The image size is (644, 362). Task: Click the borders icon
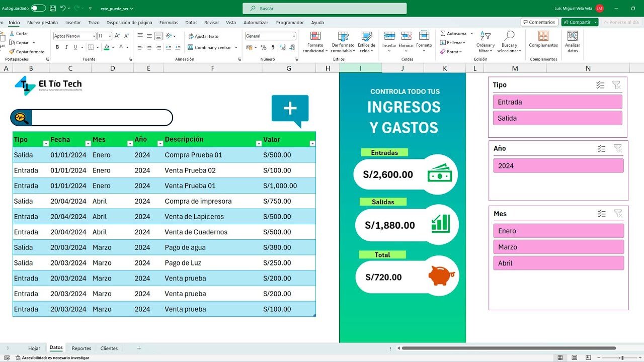coord(90,47)
